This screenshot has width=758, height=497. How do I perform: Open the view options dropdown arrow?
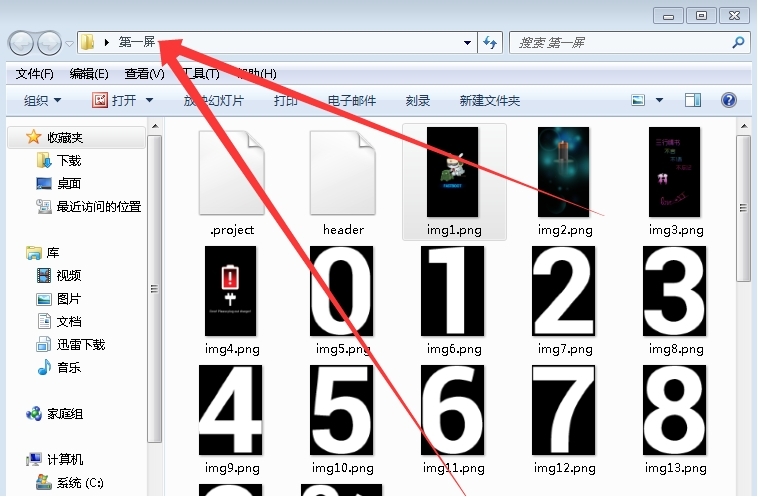660,101
